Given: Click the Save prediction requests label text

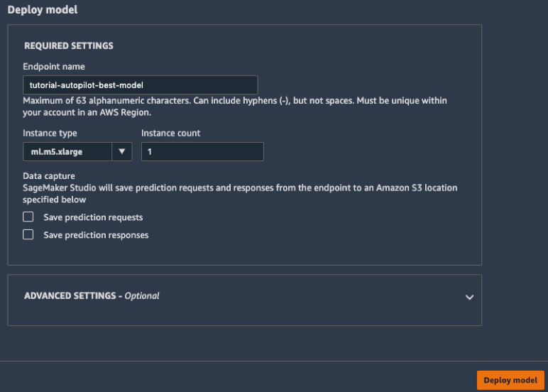Looking at the screenshot, I should click(x=93, y=217).
